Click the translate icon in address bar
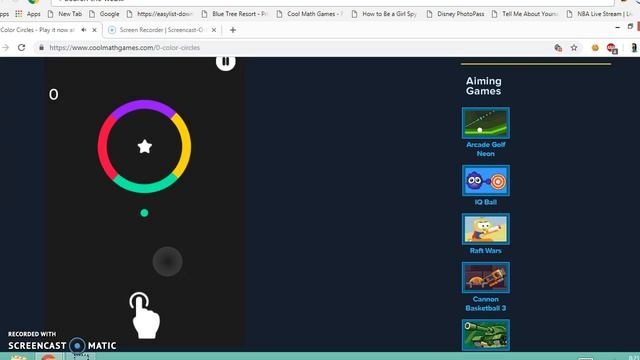 click(x=558, y=48)
